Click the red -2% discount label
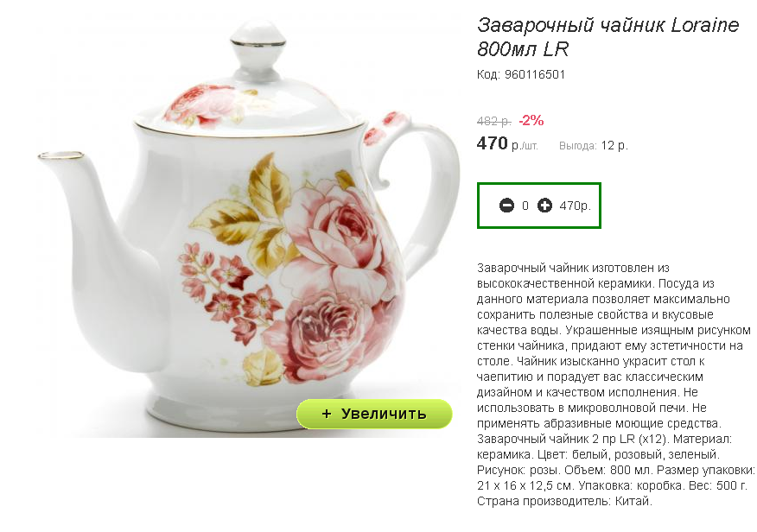 coord(531,120)
